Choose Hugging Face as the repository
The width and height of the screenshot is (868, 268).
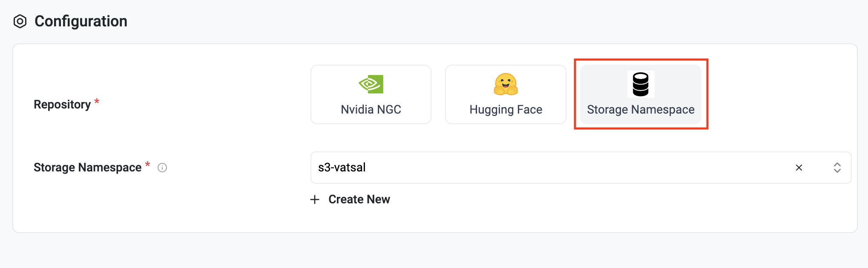(505, 94)
